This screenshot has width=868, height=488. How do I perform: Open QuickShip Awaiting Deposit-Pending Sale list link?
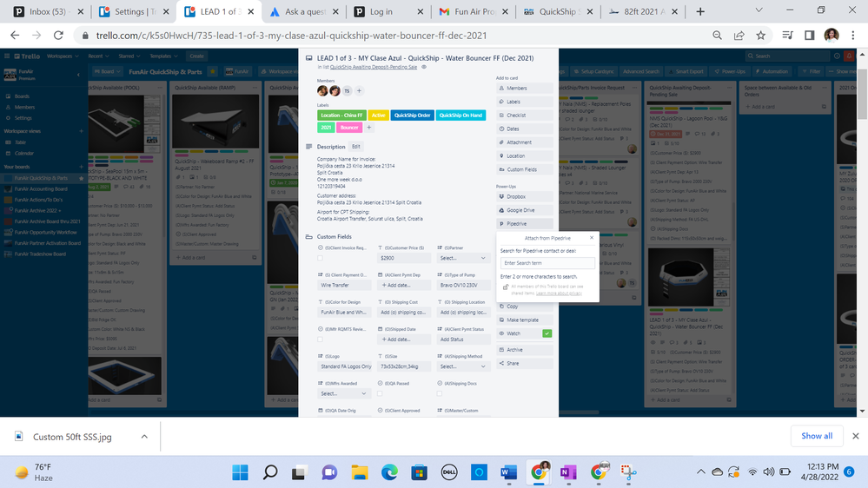coord(374,67)
